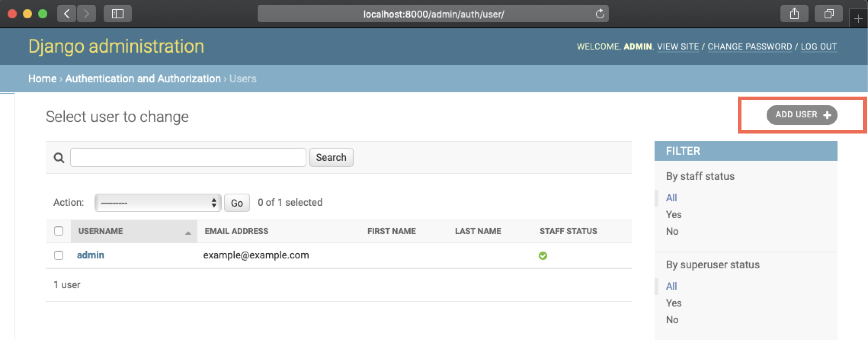This screenshot has width=868, height=340.
Task: Click the browser back arrow icon
Action: [67, 14]
